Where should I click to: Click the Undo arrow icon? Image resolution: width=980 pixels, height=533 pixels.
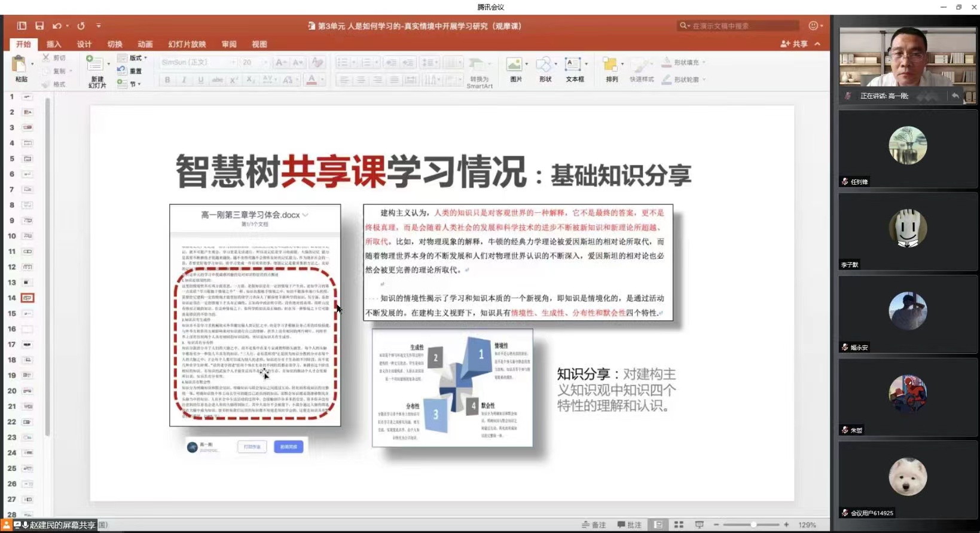point(57,26)
